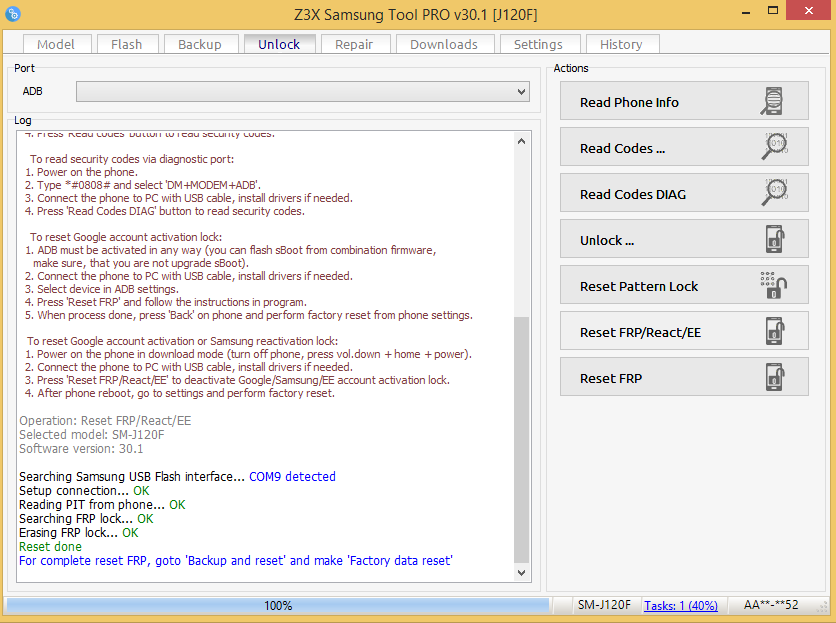Click 'Operation: Reset FRP/React/EE' log line
This screenshot has width=836, height=623.
105,421
